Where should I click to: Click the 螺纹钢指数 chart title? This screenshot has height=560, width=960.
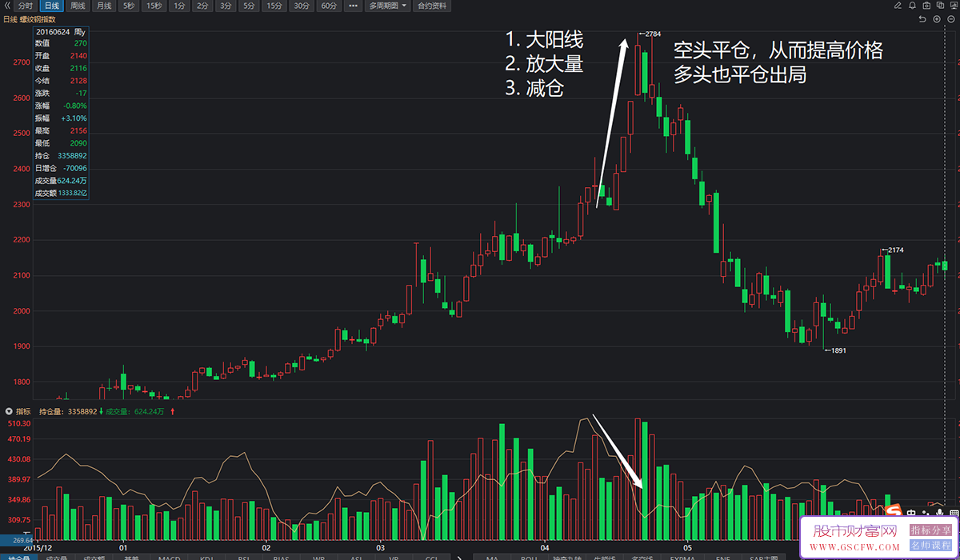(38, 18)
